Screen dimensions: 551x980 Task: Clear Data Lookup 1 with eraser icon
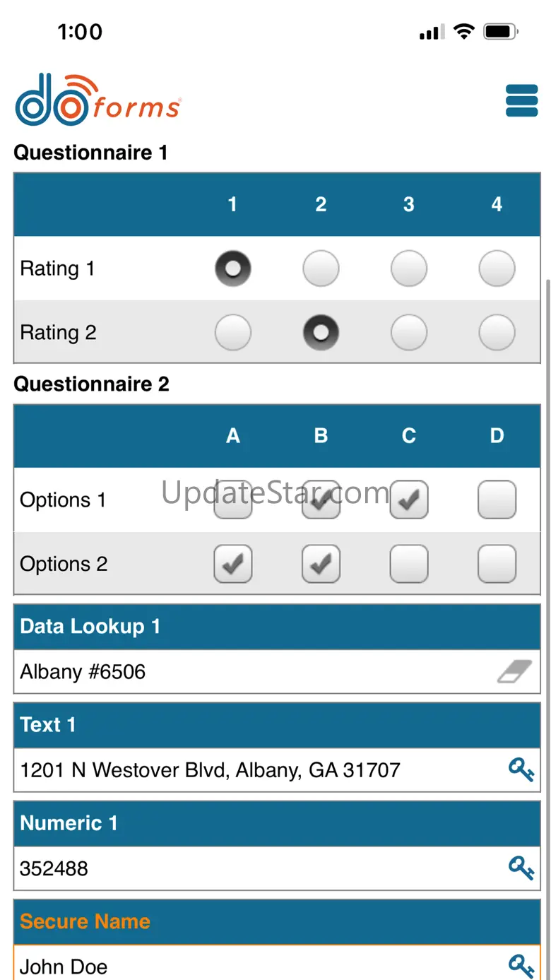[514, 672]
